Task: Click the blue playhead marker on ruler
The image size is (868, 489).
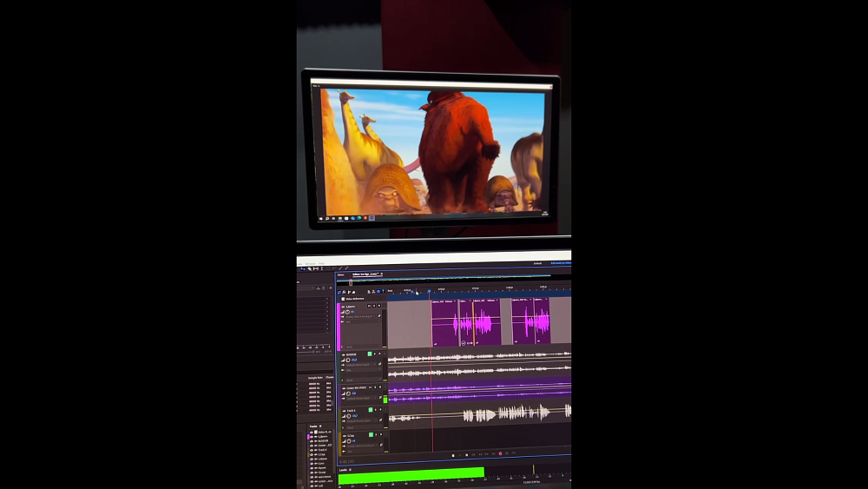Action: coord(429,291)
